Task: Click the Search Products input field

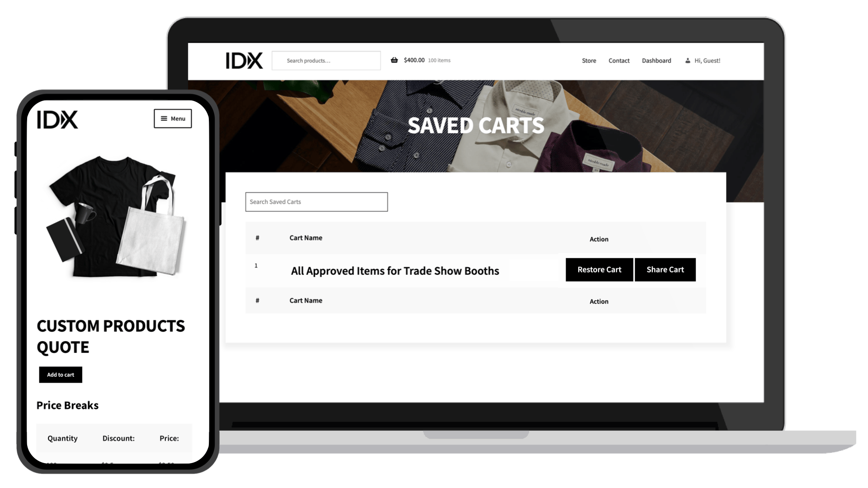Action: 326,60
